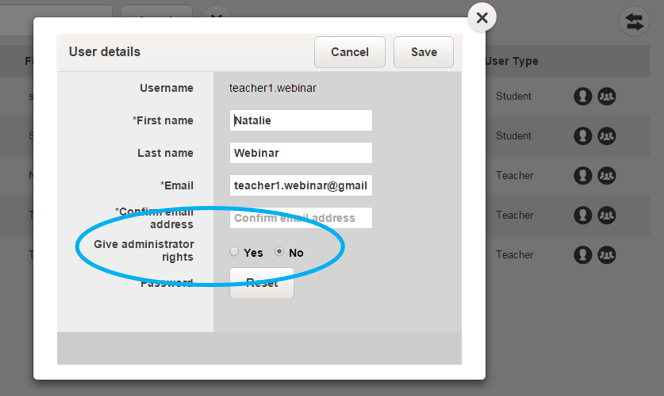Reset the user's password
Image resolution: width=664 pixels, height=396 pixels.
pyautogui.click(x=262, y=283)
